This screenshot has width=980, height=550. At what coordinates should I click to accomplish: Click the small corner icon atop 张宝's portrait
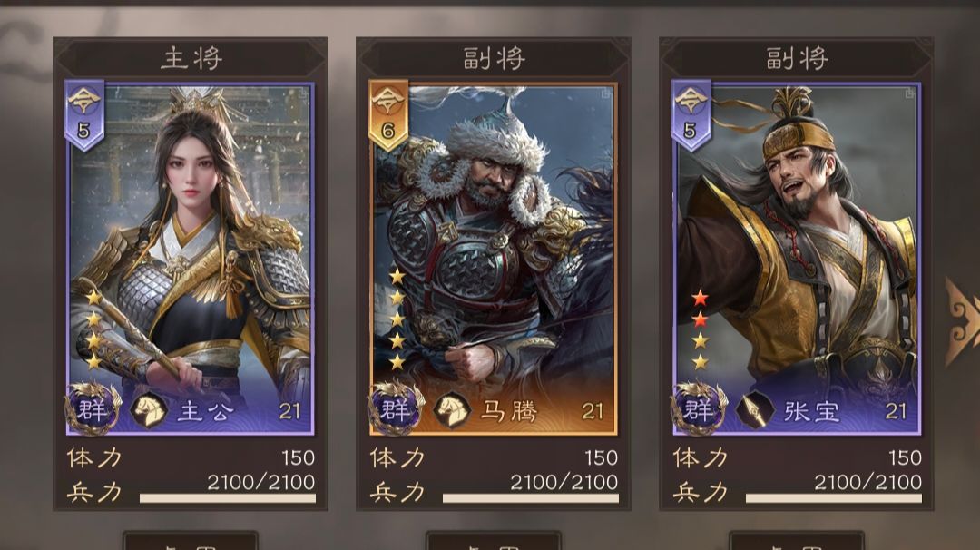coord(909,93)
